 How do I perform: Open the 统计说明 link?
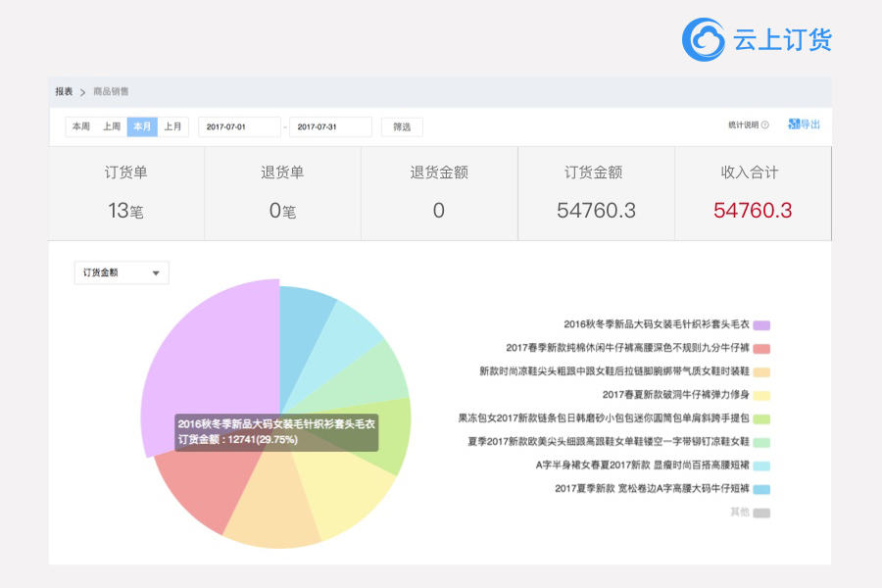point(744,124)
